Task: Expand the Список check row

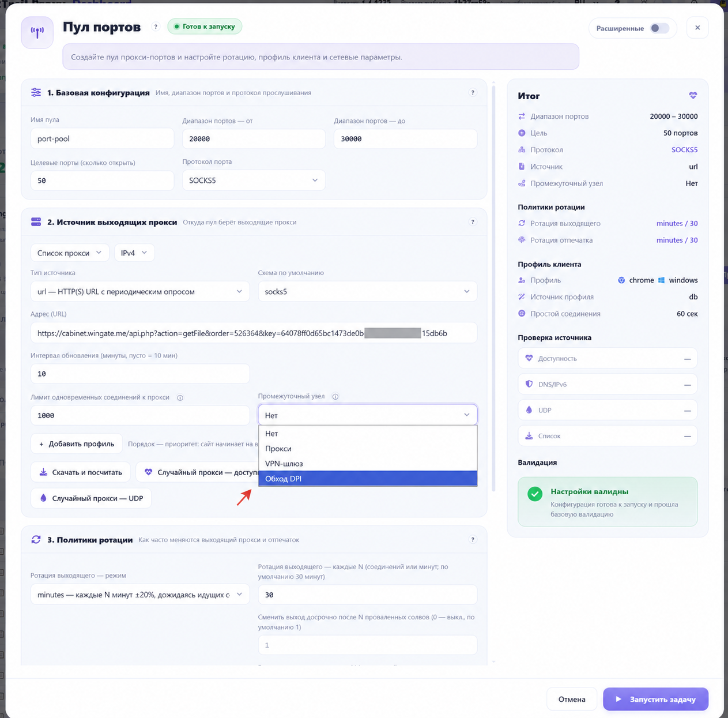Action: [608, 436]
